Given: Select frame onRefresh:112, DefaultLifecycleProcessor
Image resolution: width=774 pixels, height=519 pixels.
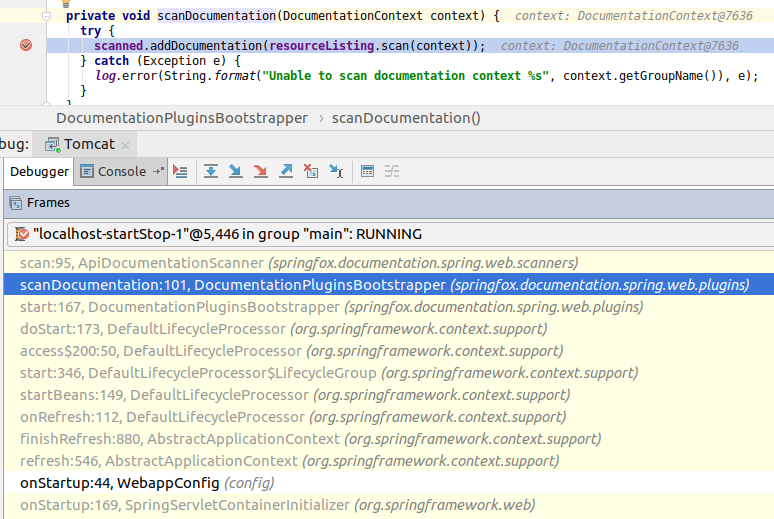Looking at the screenshot, I should tap(389, 417).
